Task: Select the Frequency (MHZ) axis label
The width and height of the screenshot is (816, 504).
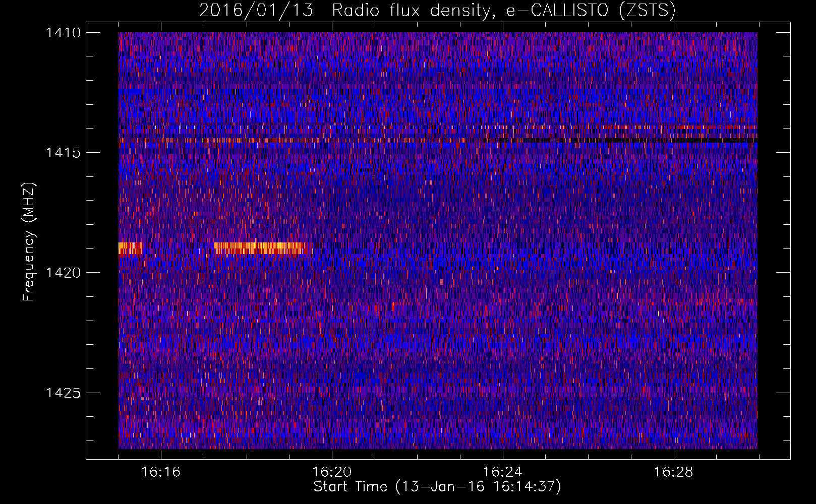Action: point(29,242)
